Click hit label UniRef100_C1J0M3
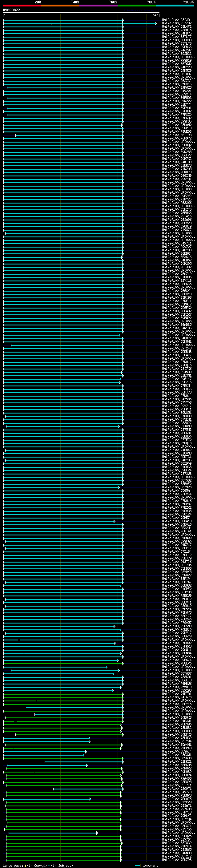Image resolution: width=197 pixels, height=868 pixels. [177, 426]
